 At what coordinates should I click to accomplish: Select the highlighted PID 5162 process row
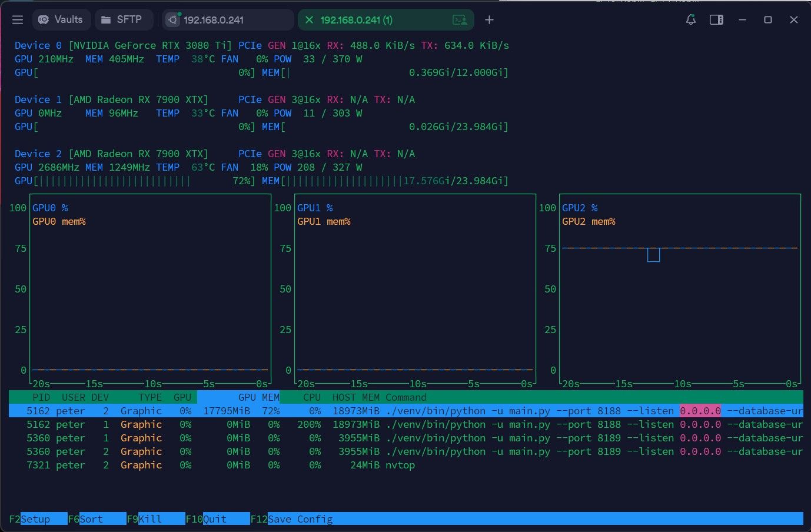tap(406, 411)
